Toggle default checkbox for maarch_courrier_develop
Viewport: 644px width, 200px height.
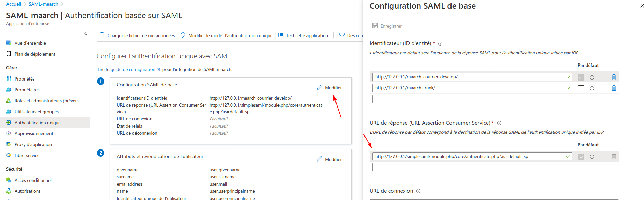[581, 77]
